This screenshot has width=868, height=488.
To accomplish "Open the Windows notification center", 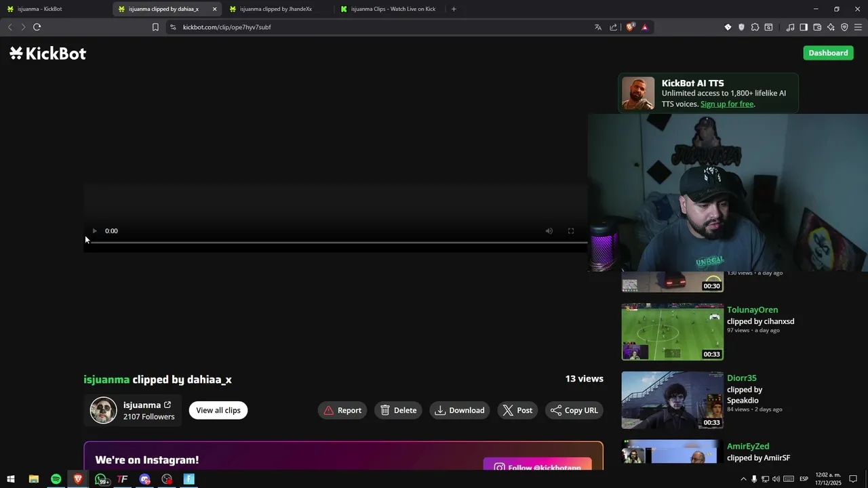I will tap(853, 479).
